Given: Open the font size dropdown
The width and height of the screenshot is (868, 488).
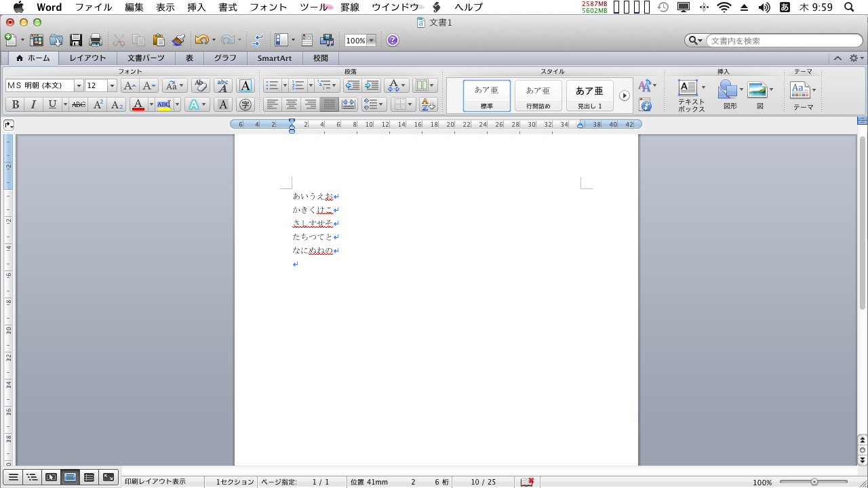Looking at the screenshot, I should 113,85.
